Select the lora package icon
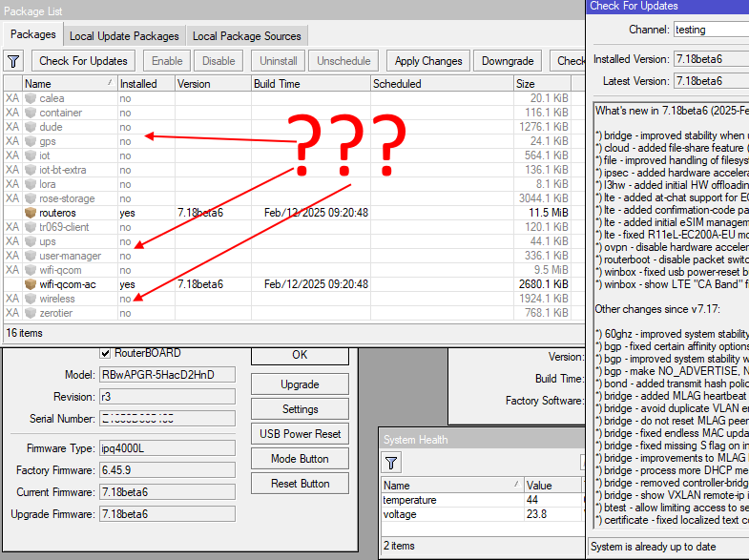The width and height of the screenshot is (749, 560). 31,184
